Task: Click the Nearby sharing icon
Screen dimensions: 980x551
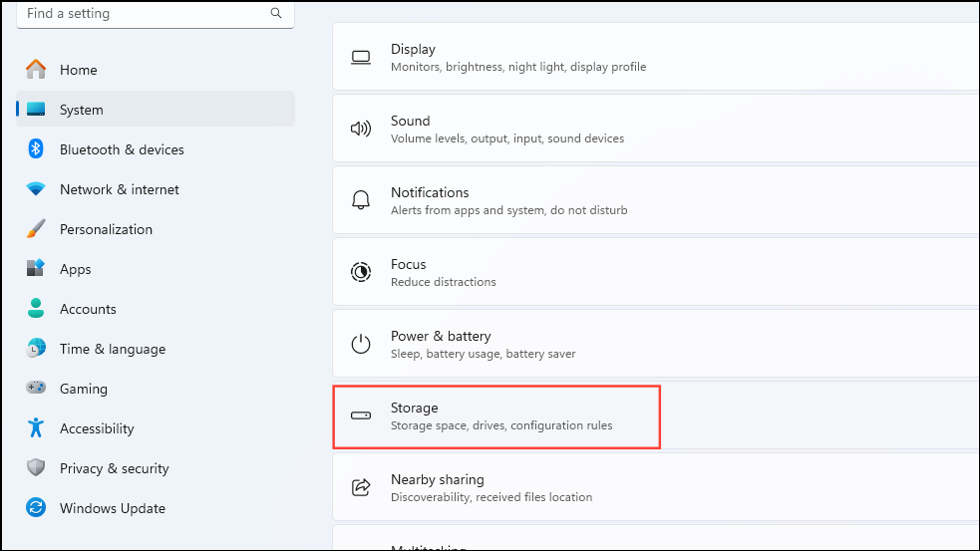Action: (x=361, y=487)
